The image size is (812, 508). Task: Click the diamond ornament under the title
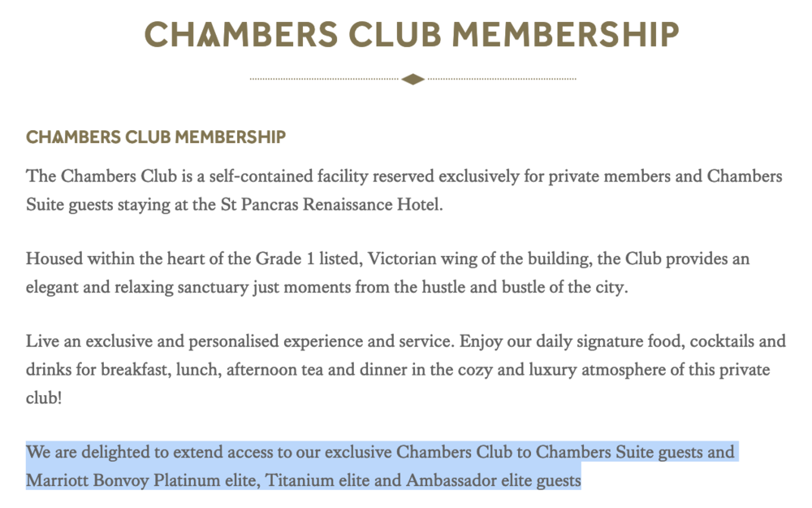coord(413,79)
